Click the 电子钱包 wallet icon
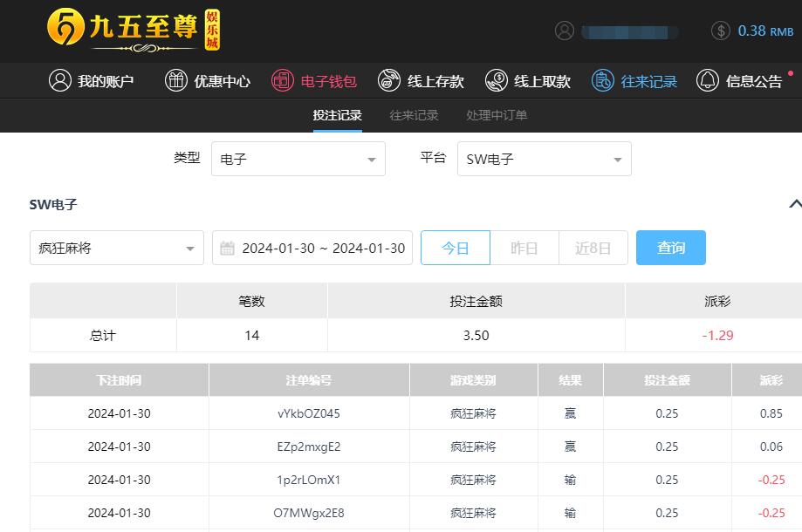Screen dimensions: 802x532 (283, 81)
